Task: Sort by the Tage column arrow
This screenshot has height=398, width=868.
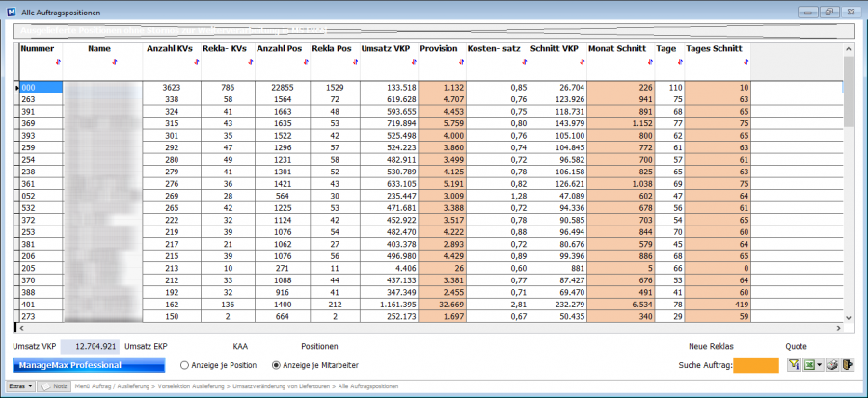Action: pos(680,62)
